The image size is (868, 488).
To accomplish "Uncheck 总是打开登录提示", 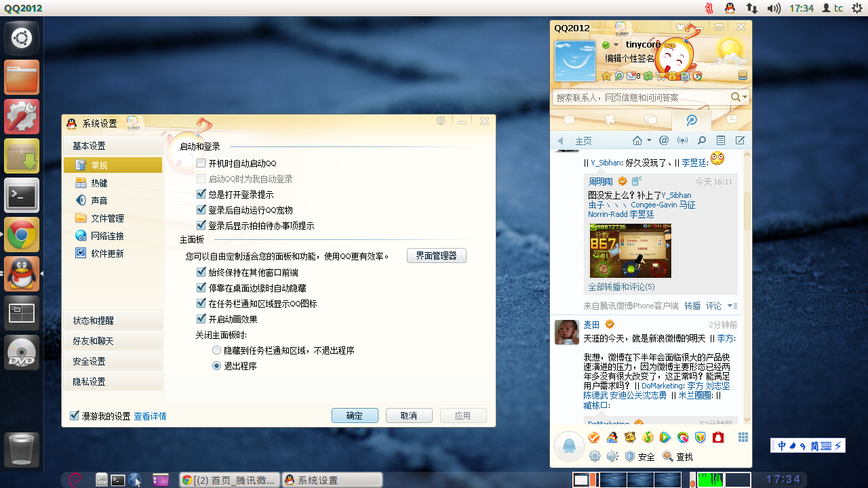I will [x=201, y=195].
